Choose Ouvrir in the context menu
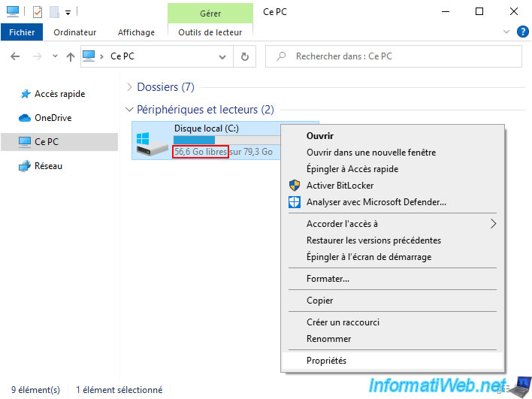The image size is (532, 399). tap(392, 136)
